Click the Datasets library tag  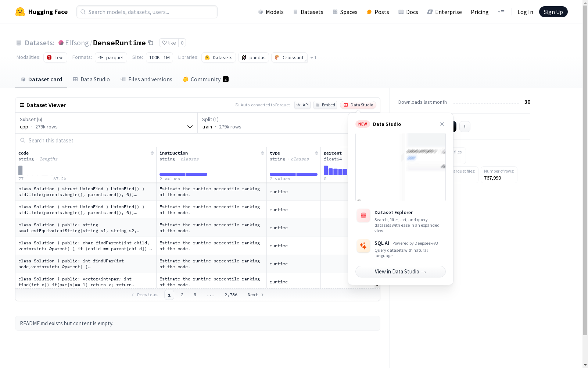(x=219, y=57)
